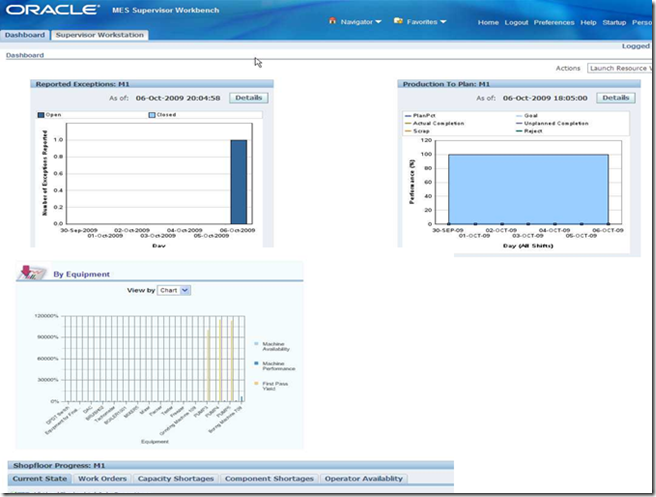656x497 pixels.
Task: Click the 30-Sep-2009 exceptions axis label
Action: pyautogui.click(x=79, y=230)
